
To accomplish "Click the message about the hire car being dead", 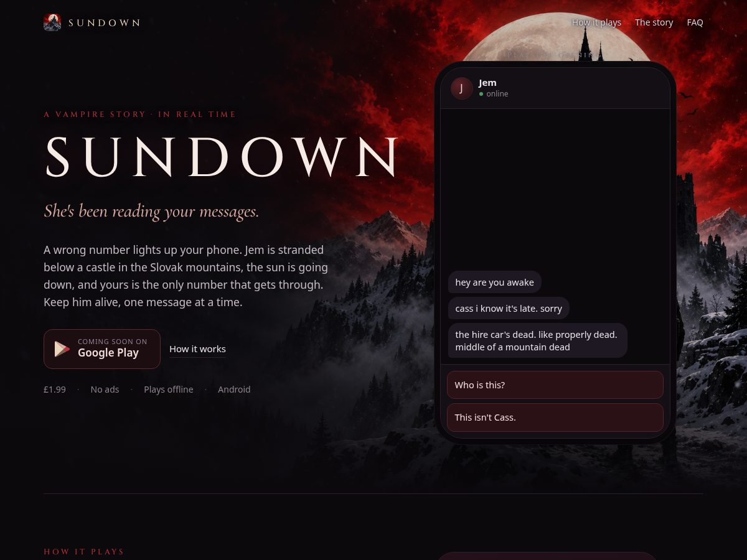I will point(537,340).
